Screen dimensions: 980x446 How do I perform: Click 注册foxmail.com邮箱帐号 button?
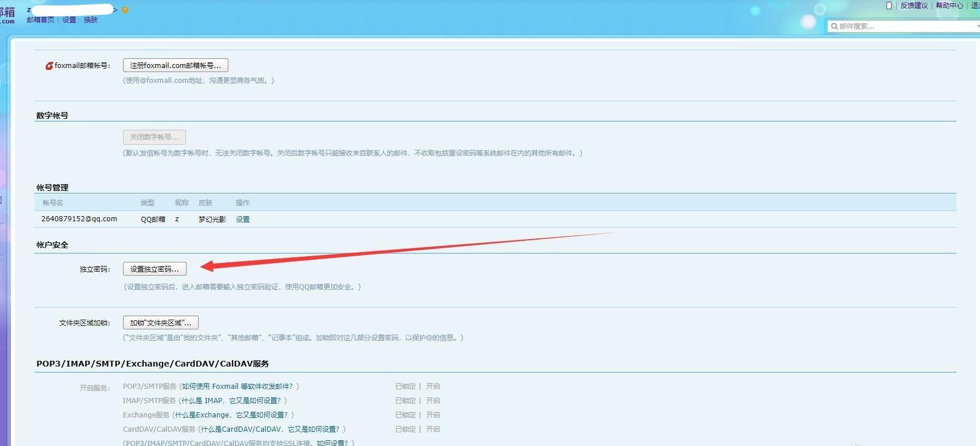pos(176,65)
